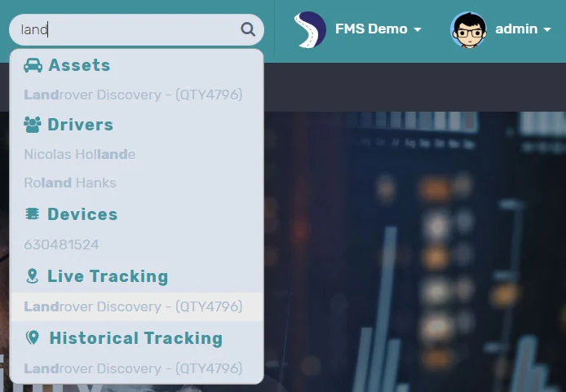Image resolution: width=566 pixels, height=392 pixels.
Task: Open Landrover Discovery under Live Tracking
Action: [133, 306]
